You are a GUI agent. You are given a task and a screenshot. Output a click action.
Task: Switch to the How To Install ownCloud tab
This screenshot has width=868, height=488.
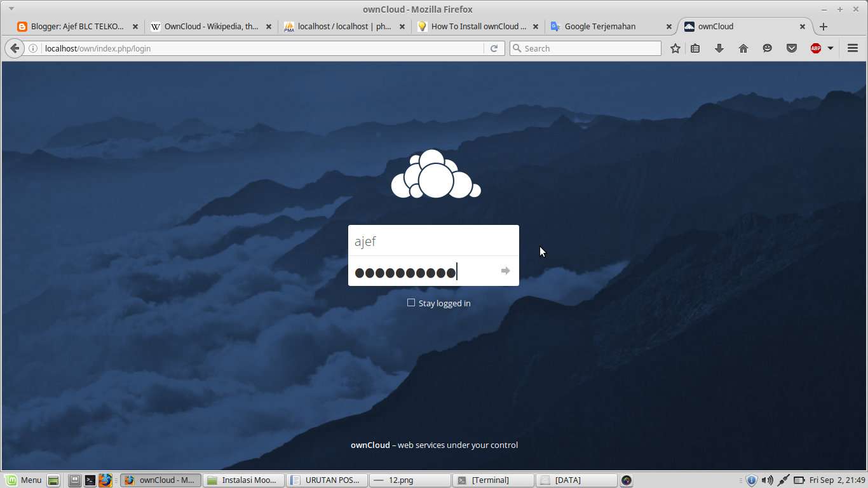point(478,27)
